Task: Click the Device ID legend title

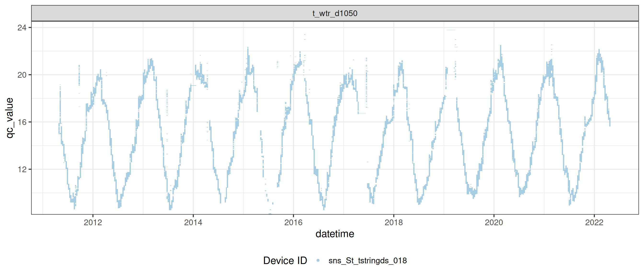Action: [285, 260]
